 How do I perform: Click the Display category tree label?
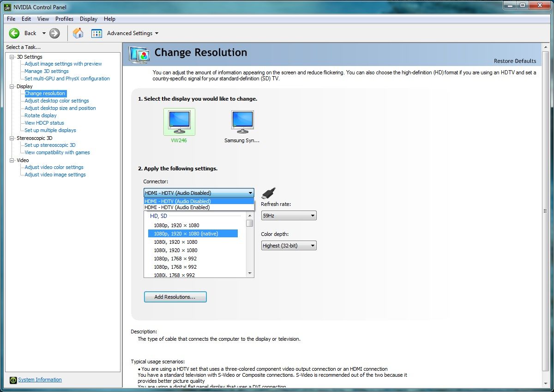pos(24,86)
